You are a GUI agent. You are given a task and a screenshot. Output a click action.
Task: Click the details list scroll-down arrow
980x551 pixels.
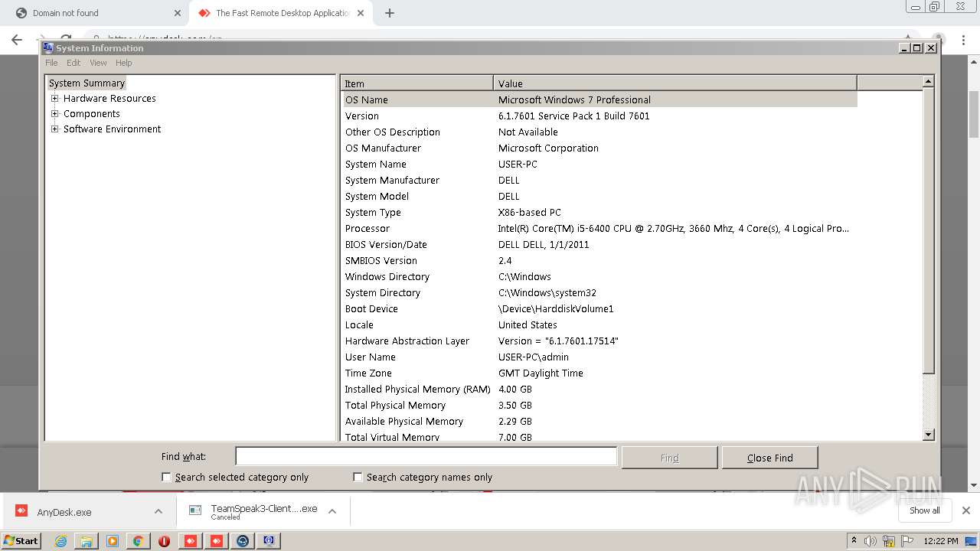[x=929, y=435]
